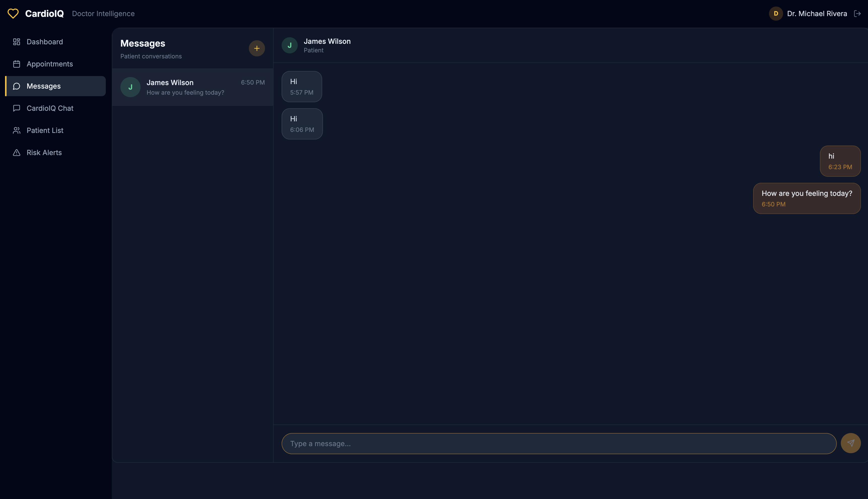Open the Messages menu item

pos(44,86)
